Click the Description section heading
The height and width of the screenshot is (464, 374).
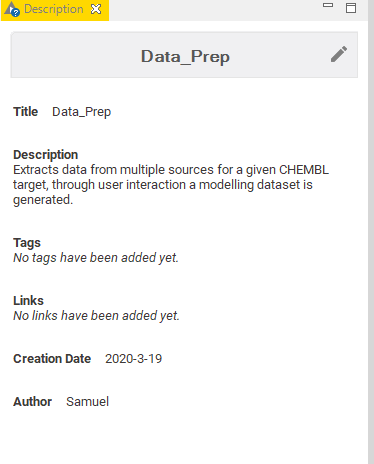click(x=46, y=155)
